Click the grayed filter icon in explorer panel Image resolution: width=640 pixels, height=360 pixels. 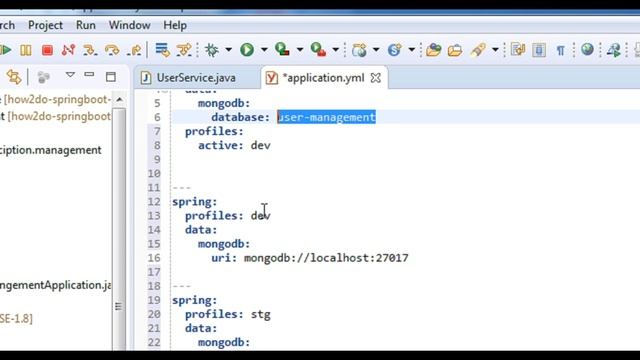pyautogui.click(x=43, y=77)
